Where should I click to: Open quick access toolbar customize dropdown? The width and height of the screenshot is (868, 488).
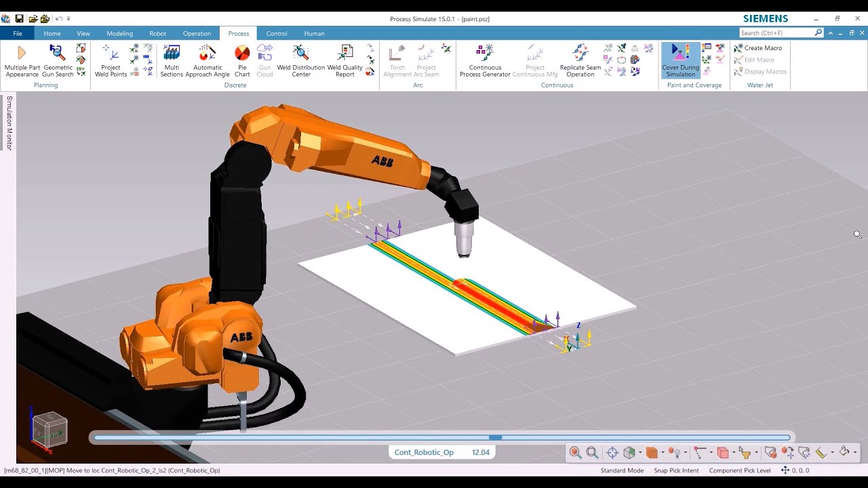68,18
